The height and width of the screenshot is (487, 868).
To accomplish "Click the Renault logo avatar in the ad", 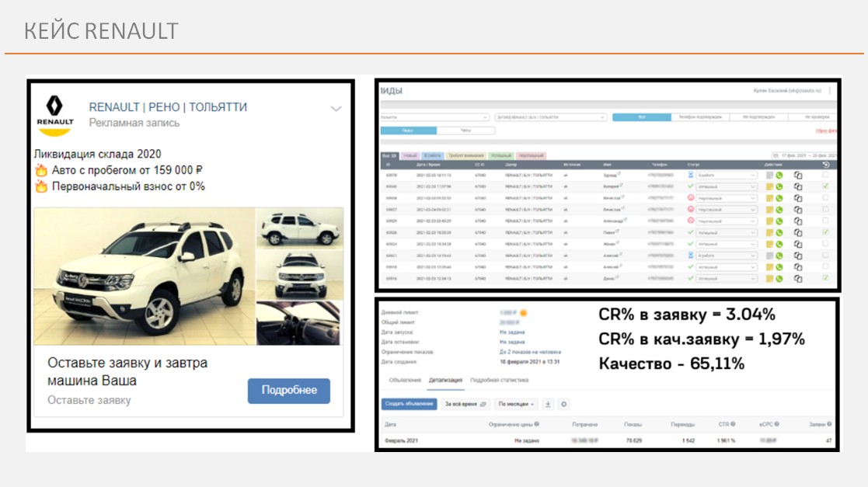I will pos(55,115).
